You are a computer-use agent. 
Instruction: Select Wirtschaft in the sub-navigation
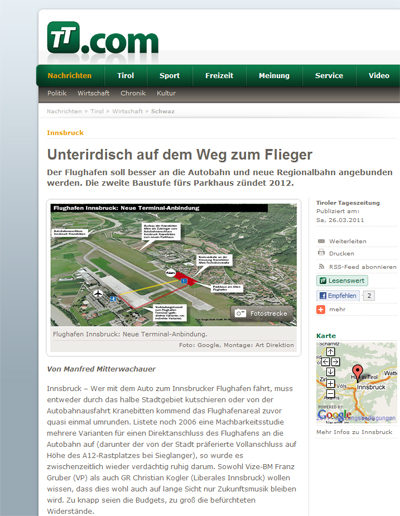[93, 93]
